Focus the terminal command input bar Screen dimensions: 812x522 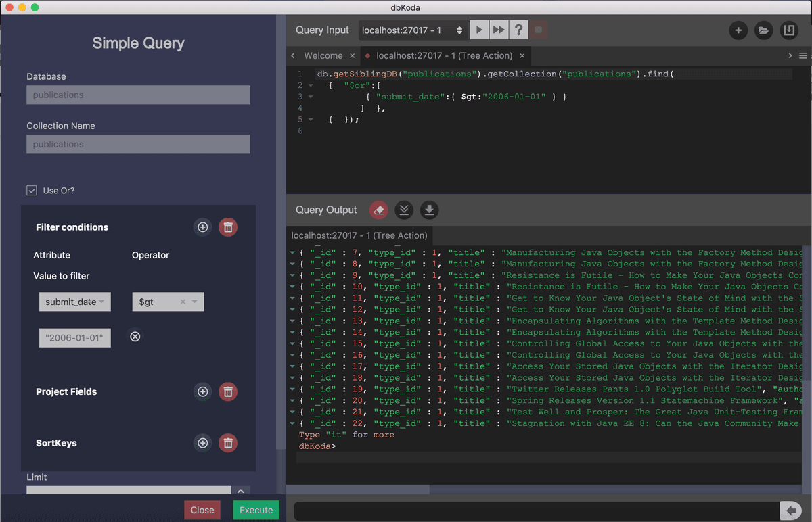click(x=537, y=511)
